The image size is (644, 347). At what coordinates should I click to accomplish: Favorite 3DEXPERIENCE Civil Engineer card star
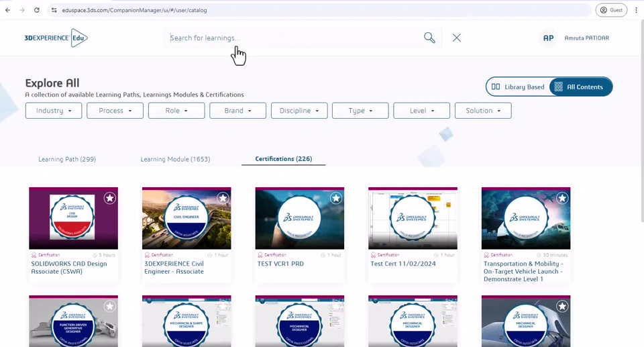pyautogui.click(x=223, y=198)
